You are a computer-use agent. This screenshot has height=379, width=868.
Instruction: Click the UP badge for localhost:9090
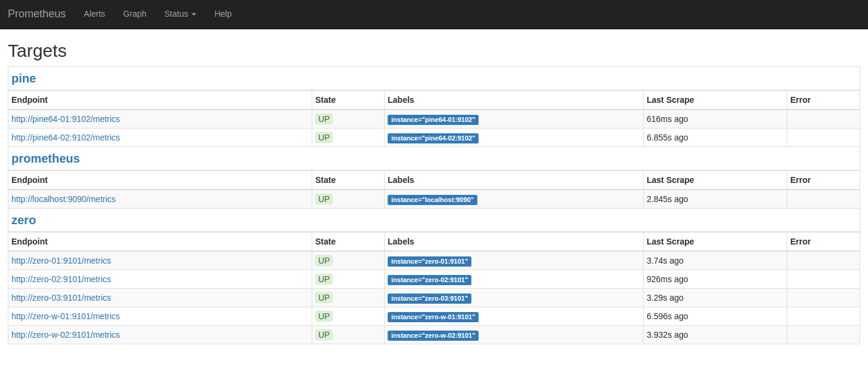click(324, 199)
